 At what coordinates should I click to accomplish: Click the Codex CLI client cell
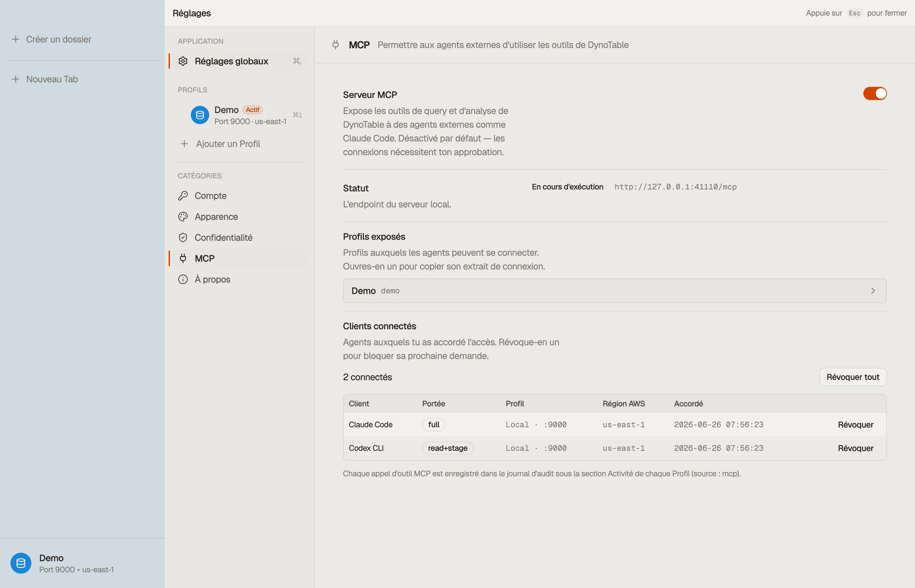(366, 448)
